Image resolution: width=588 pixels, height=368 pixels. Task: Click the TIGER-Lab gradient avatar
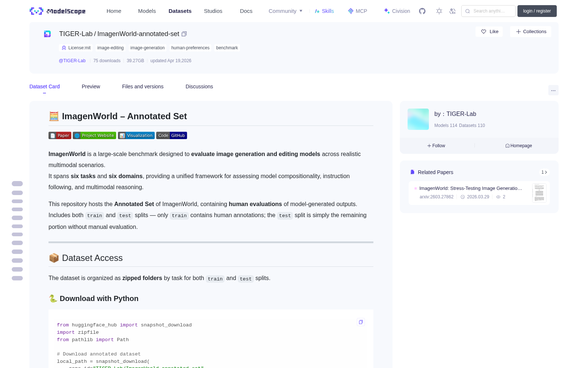click(418, 119)
